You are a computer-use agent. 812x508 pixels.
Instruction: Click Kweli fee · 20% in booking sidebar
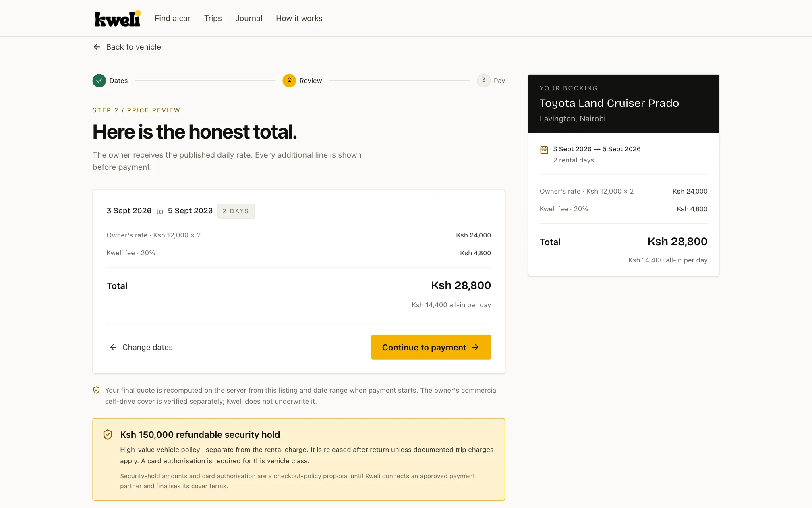(564, 209)
